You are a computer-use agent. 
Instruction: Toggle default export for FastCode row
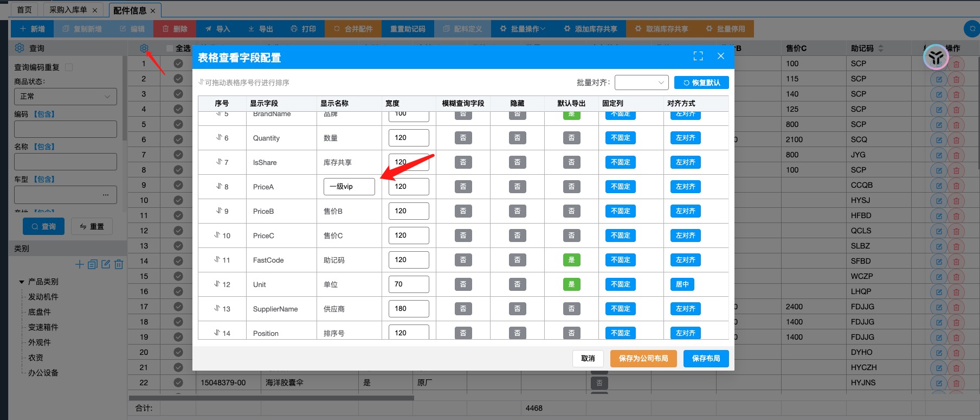[571, 260]
